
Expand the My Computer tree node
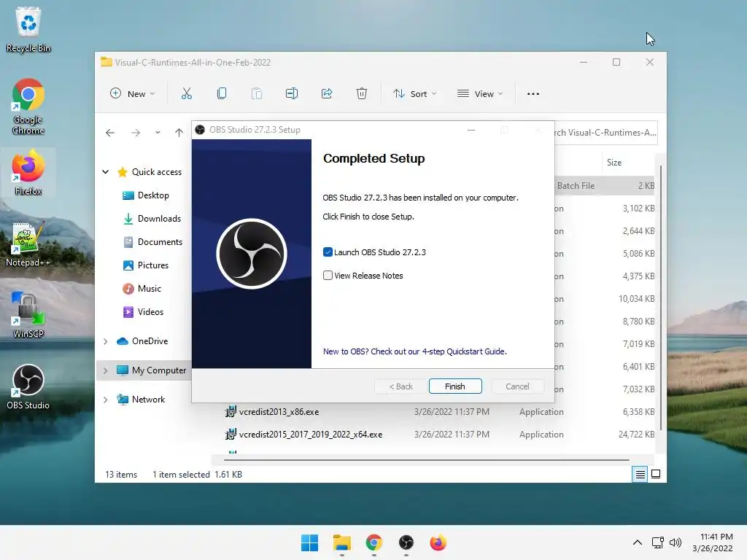tap(105, 370)
